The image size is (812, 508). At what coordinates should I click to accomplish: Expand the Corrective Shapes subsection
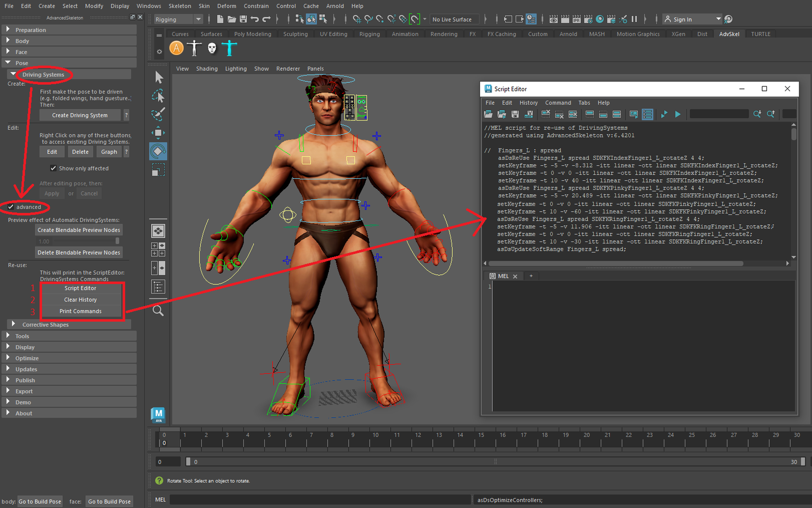coord(70,325)
